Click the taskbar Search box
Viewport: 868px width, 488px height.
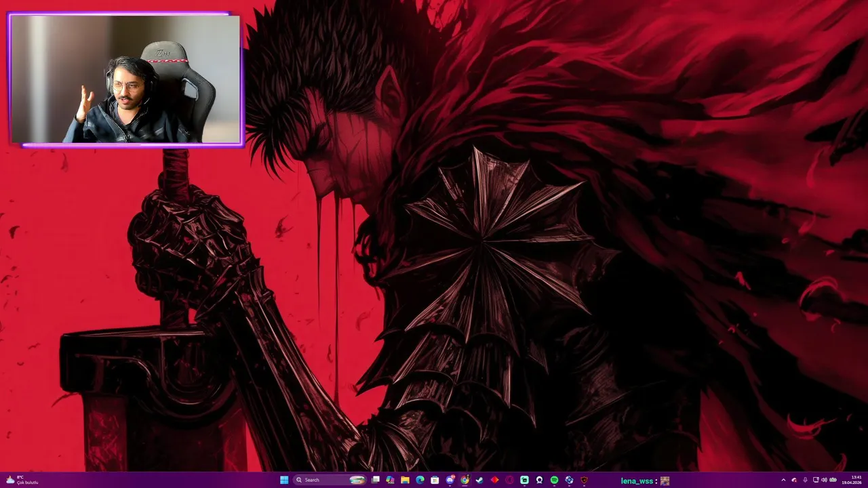(330, 480)
